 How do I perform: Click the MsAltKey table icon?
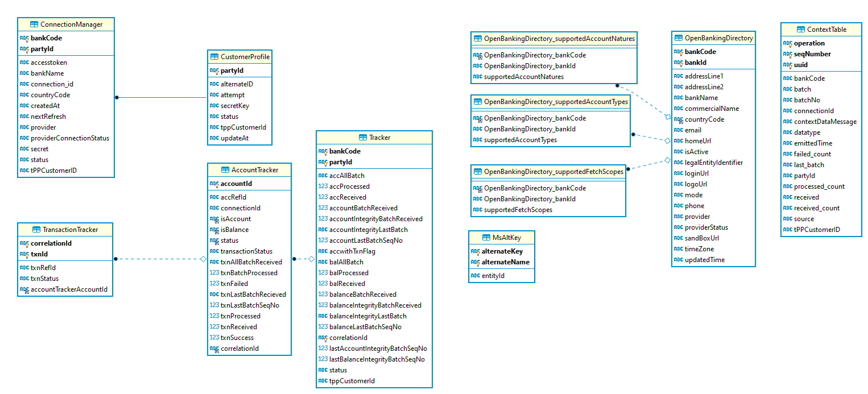[477, 238]
